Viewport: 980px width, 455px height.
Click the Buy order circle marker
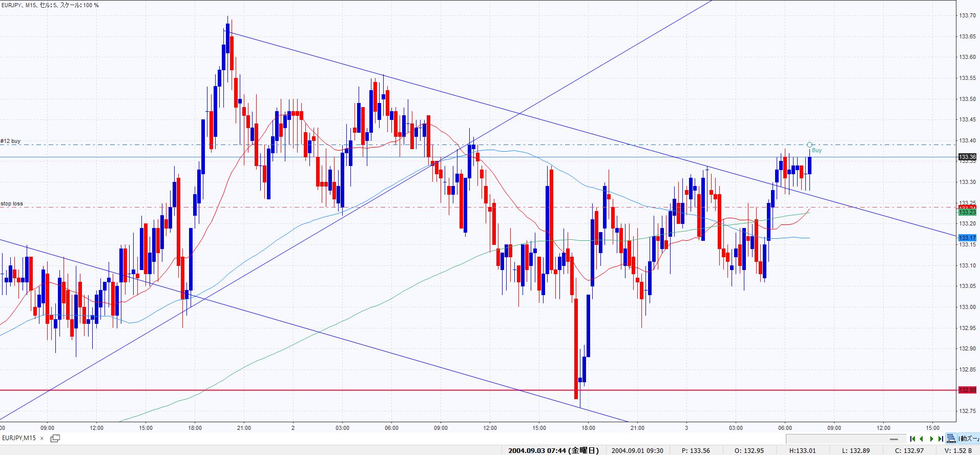809,145
